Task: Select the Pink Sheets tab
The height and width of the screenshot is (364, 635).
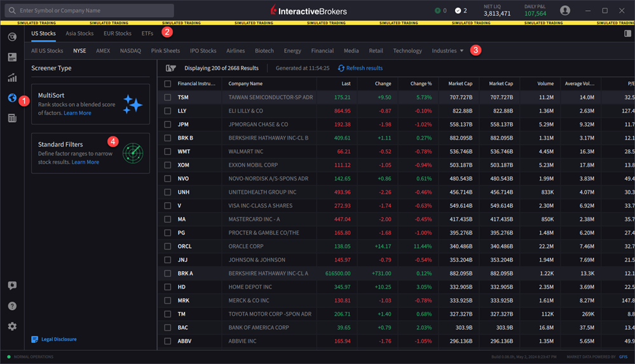Action: point(165,51)
